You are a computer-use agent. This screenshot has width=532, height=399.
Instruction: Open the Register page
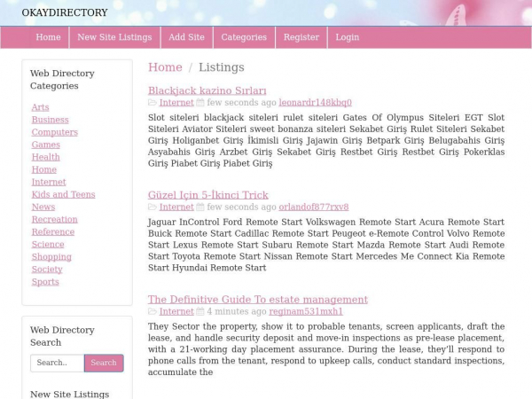tap(301, 37)
